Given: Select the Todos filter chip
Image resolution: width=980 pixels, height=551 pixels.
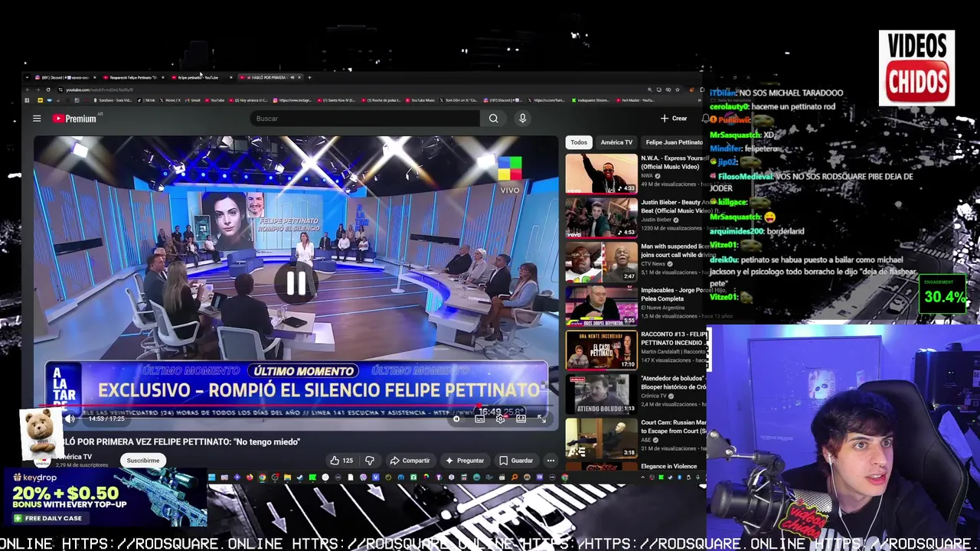Looking at the screenshot, I should point(579,142).
